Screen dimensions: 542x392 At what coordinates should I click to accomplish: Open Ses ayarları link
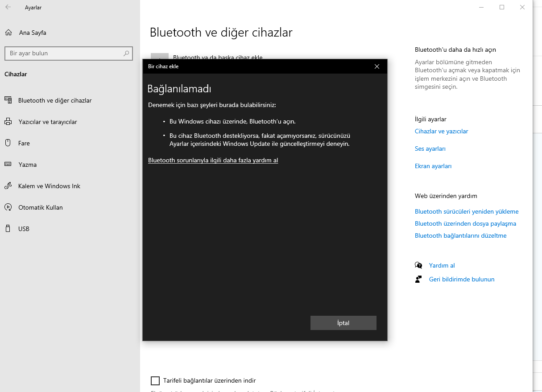point(430,149)
